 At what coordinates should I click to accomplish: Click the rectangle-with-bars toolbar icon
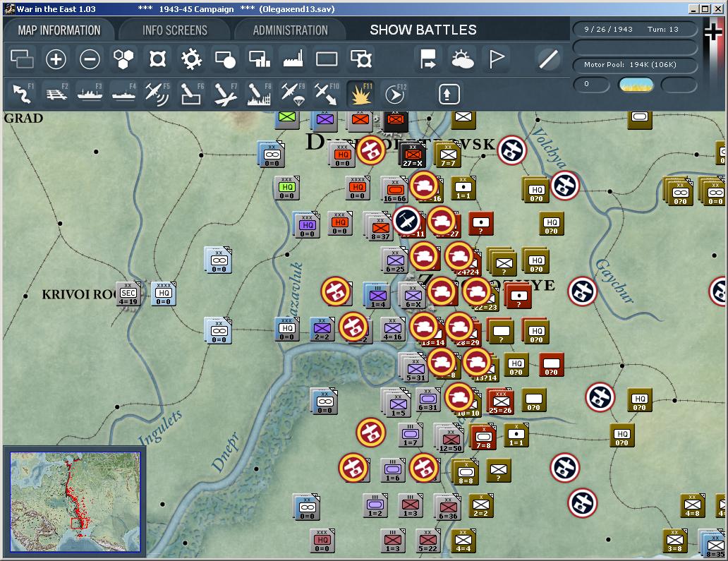pyautogui.click(x=260, y=59)
